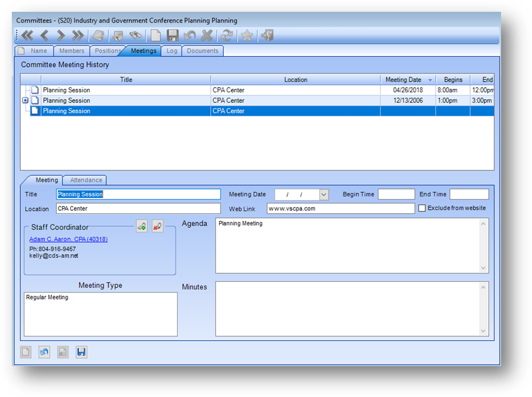Jump to the last committee record
The width and height of the screenshot is (532, 397).
click(x=78, y=35)
